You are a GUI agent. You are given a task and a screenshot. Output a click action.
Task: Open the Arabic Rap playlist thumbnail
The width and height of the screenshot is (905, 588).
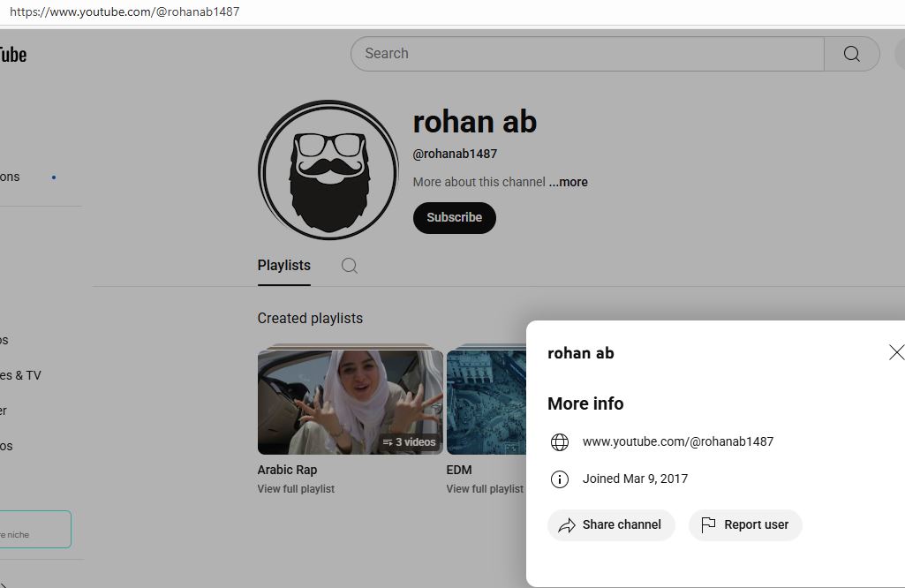350,402
